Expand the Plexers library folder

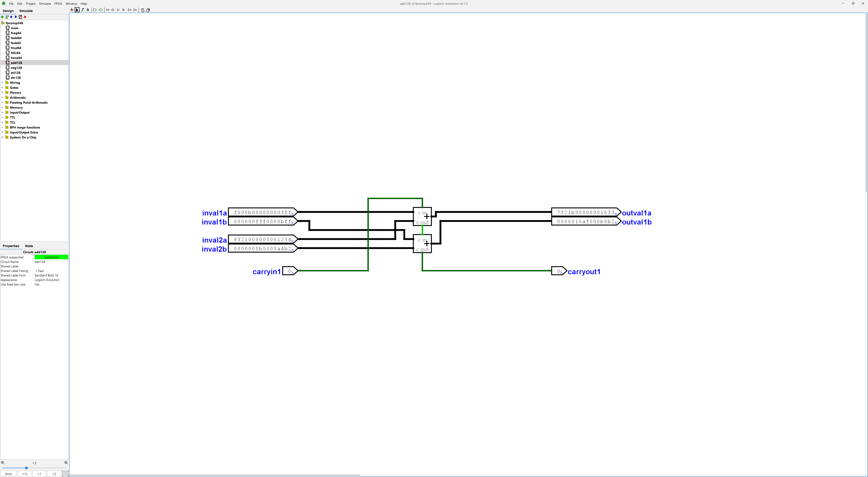click(x=3, y=93)
